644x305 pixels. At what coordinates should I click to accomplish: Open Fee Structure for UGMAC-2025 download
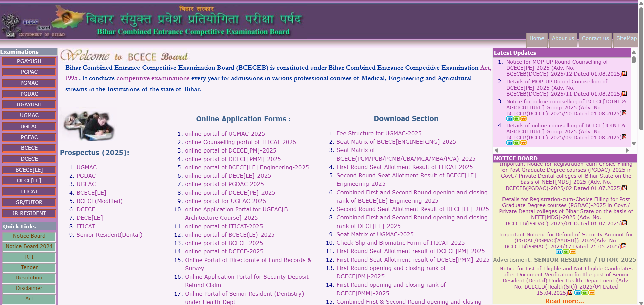point(379,133)
